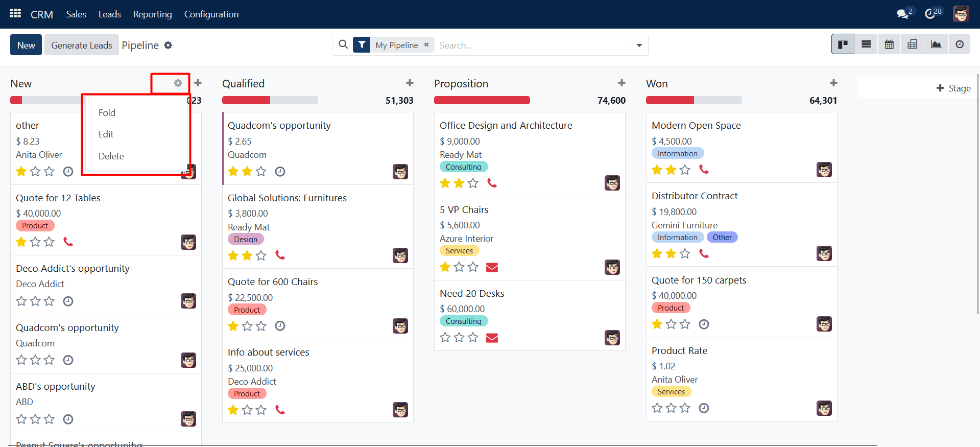Click the Proposition column red progress bar

[x=482, y=101]
